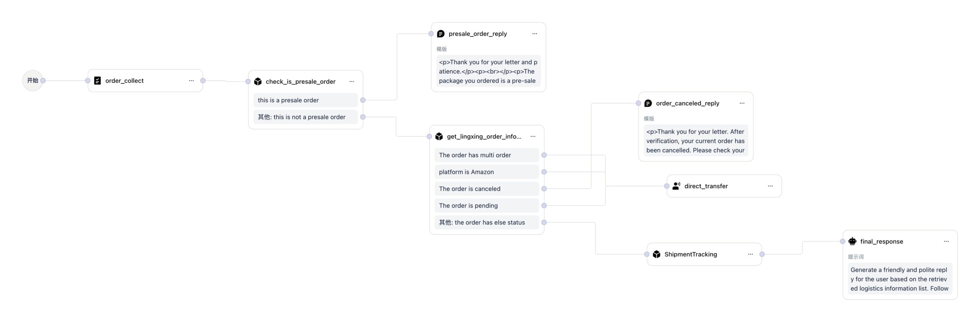Select the 'The order is canceled' condition
The image size is (980, 322).
(486, 189)
